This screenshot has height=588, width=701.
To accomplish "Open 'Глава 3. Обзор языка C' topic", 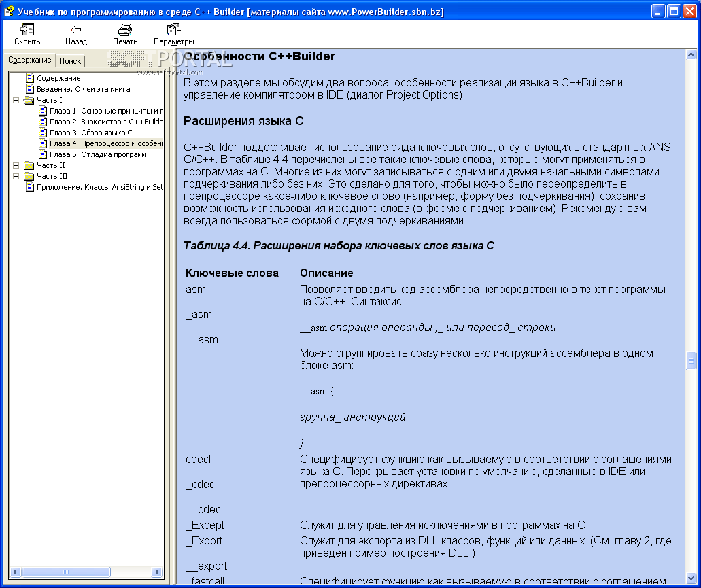I will click(x=90, y=133).
